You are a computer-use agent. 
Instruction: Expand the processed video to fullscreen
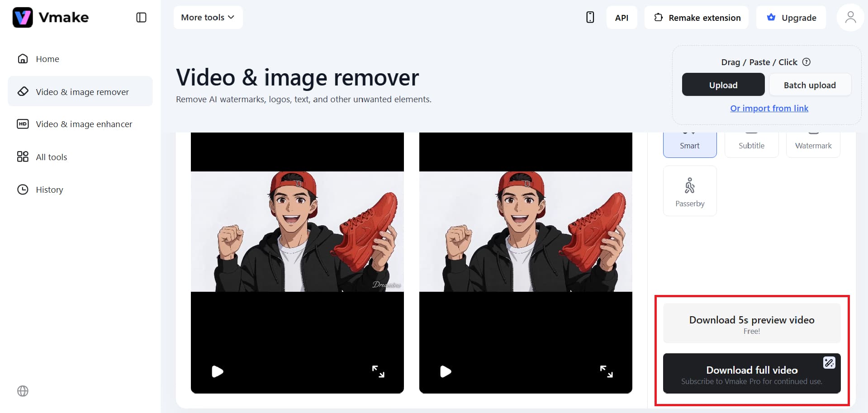pos(606,371)
